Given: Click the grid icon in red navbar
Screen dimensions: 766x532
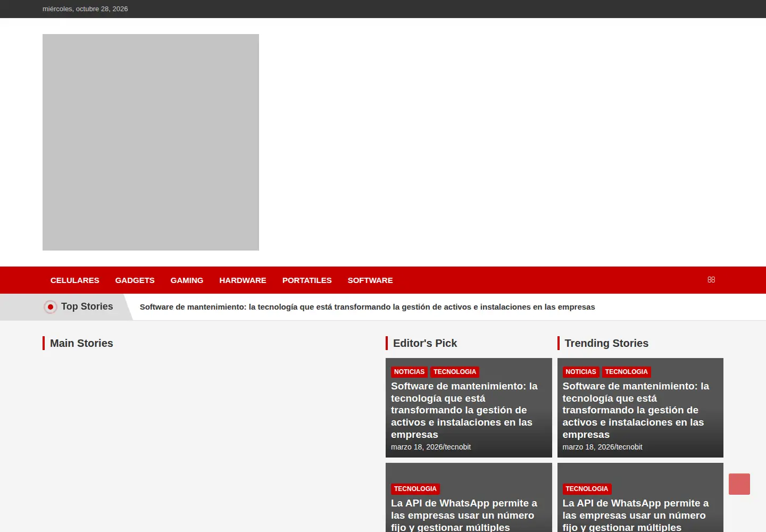Looking at the screenshot, I should pos(711,280).
